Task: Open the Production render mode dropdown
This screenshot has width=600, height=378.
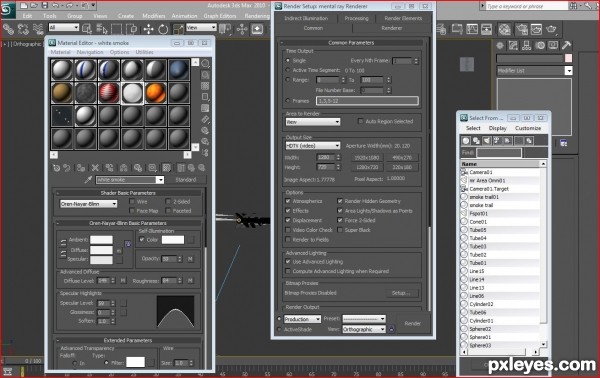Action: (x=302, y=319)
